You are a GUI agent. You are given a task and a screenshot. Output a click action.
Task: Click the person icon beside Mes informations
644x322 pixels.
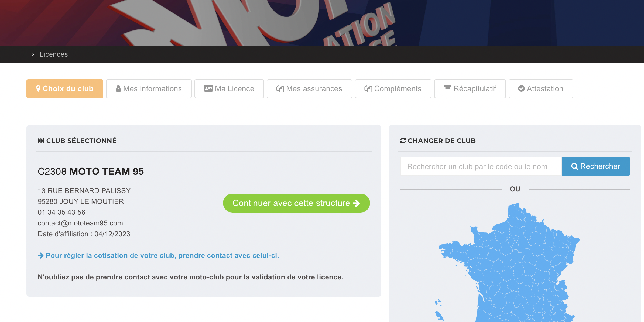click(118, 88)
